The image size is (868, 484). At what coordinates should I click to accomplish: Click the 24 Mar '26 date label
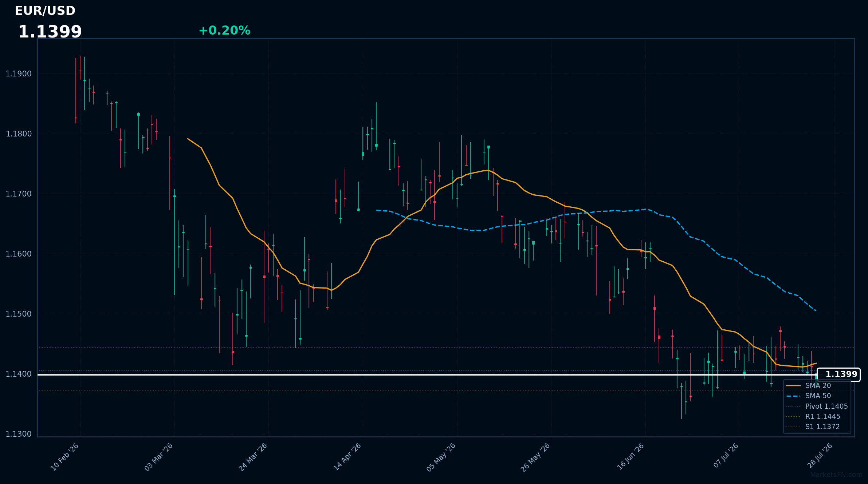253,457
